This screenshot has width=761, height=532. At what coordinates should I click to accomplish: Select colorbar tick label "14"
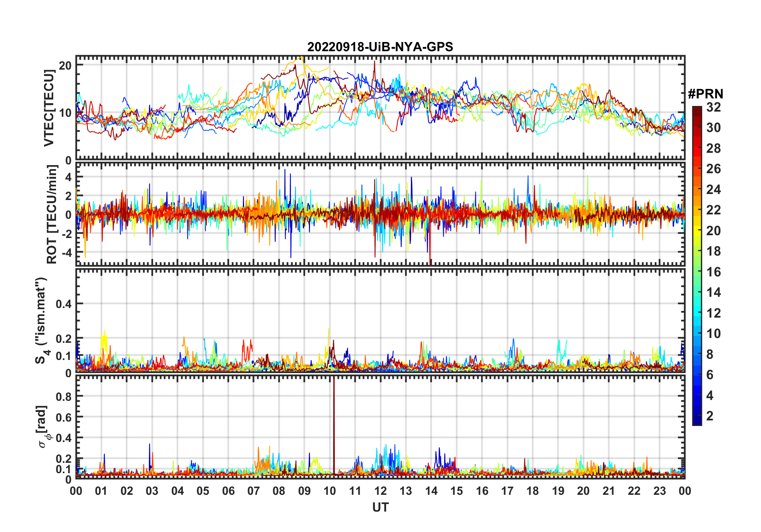[713, 292]
